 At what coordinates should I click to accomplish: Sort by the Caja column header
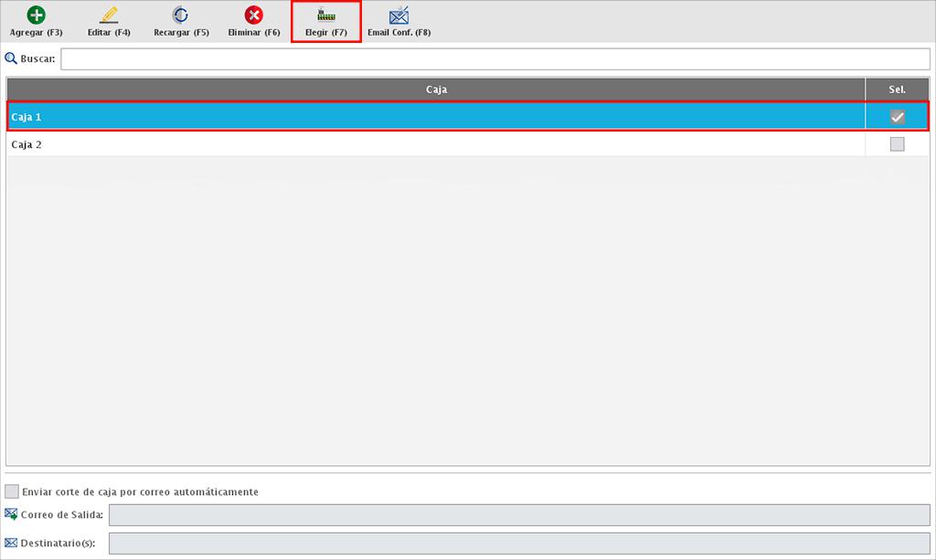pyautogui.click(x=436, y=90)
